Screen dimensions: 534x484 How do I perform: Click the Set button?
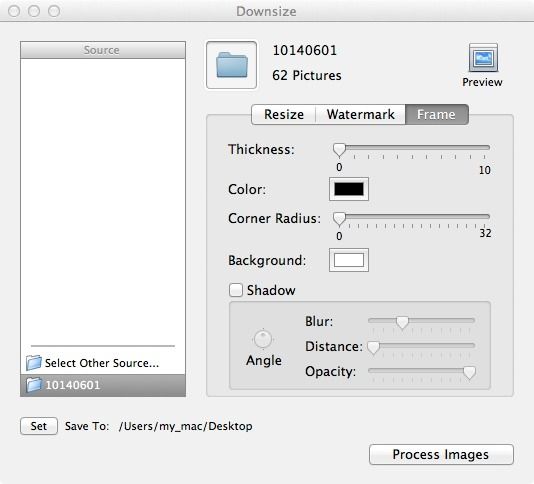(x=39, y=426)
